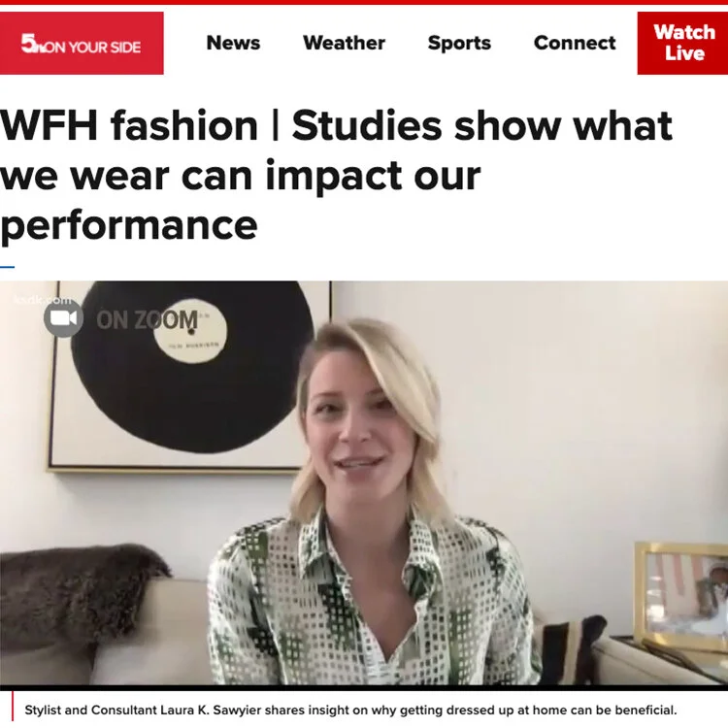Click the ON ZOOM label overlay
728x728 pixels.
[147, 320]
